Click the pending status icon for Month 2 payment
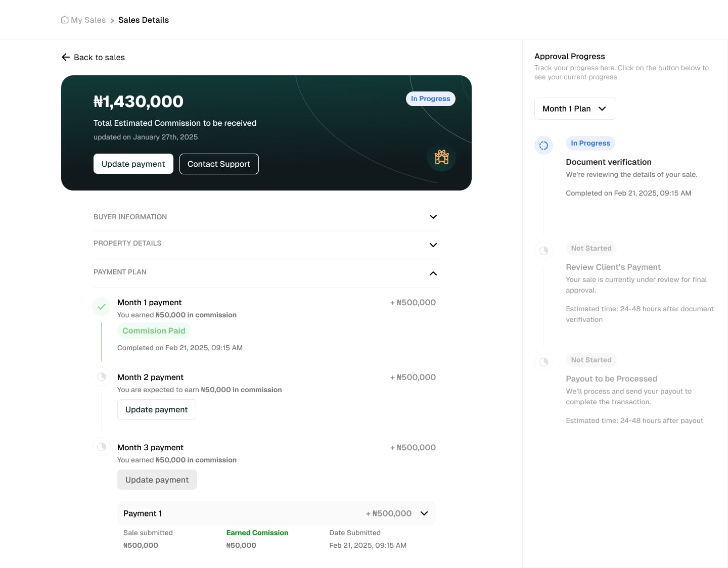 coord(102,376)
